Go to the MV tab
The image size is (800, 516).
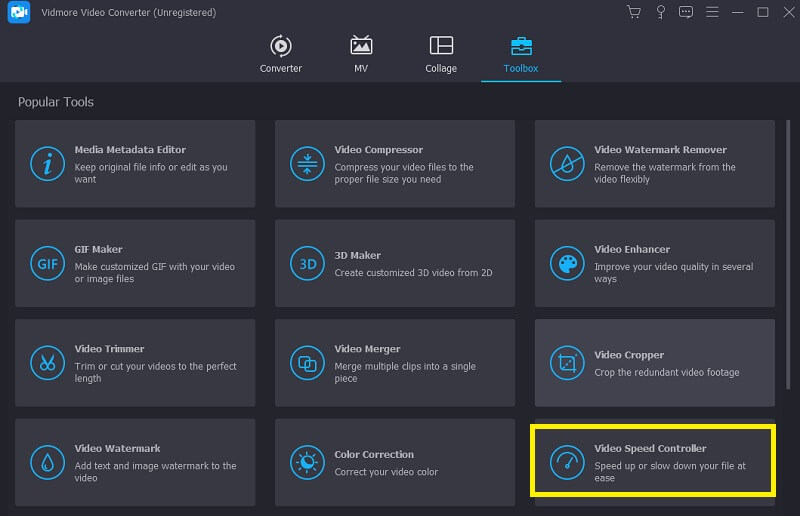(x=361, y=54)
